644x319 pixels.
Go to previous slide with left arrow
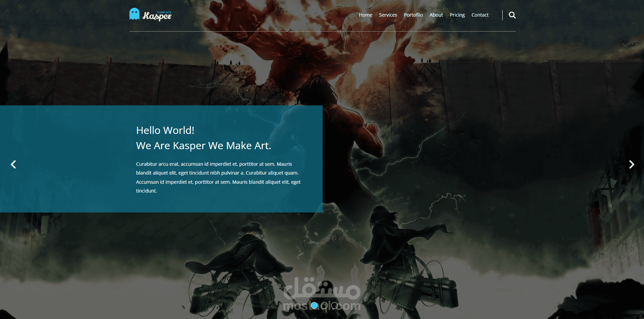(14, 164)
